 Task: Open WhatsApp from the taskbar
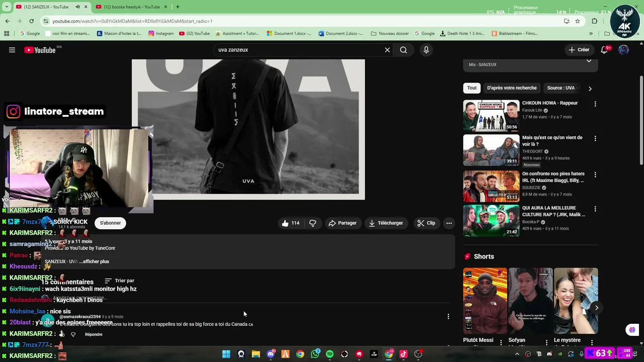tap(315, 354)
